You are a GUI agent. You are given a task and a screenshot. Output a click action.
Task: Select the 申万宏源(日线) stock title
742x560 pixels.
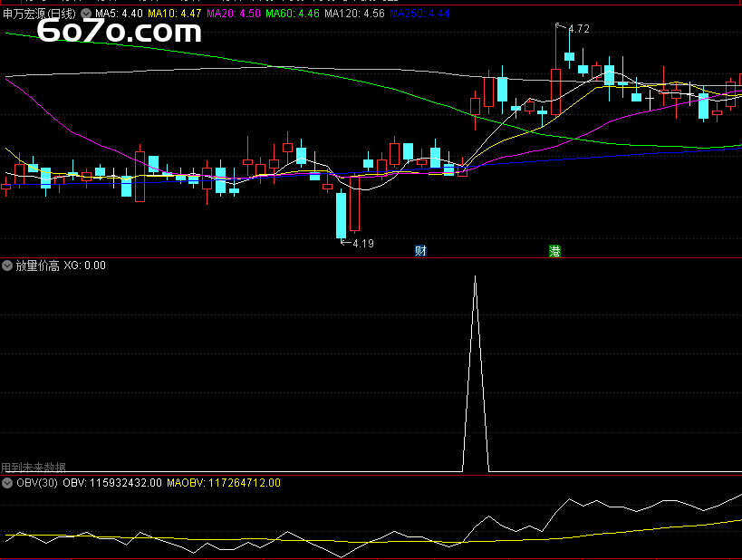point(39,14)
